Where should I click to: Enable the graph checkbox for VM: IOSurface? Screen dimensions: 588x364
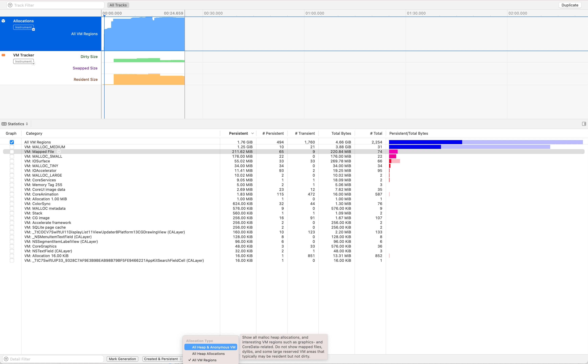(x=12, y=161)
